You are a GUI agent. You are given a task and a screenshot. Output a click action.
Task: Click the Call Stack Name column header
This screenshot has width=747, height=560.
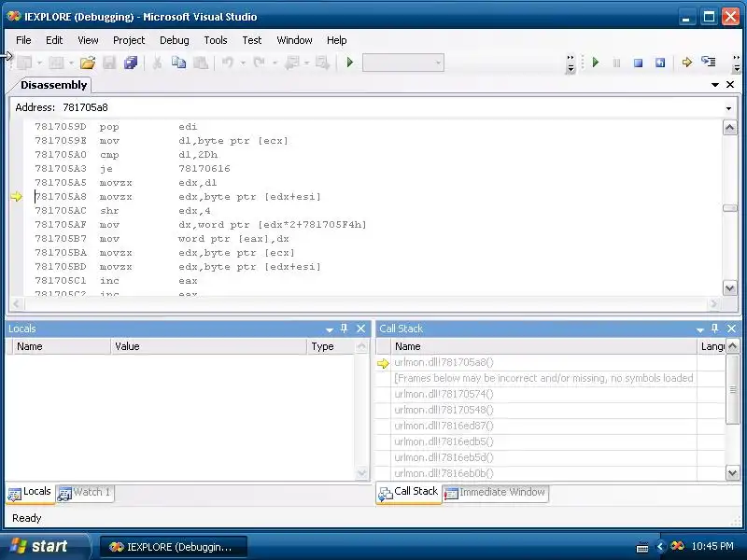[543, 346]
